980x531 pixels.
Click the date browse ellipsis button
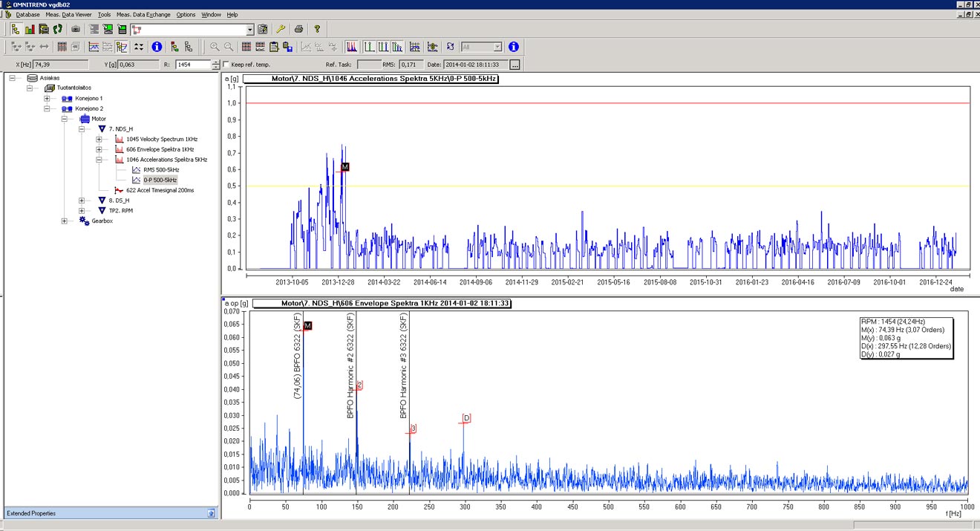click(x=514, y=65)
